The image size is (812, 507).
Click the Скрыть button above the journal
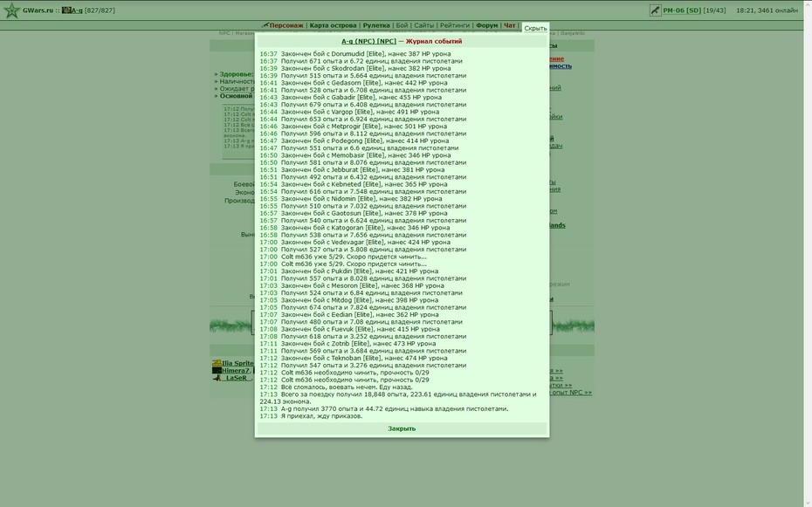pyautogui.click(x=535, y=29)
